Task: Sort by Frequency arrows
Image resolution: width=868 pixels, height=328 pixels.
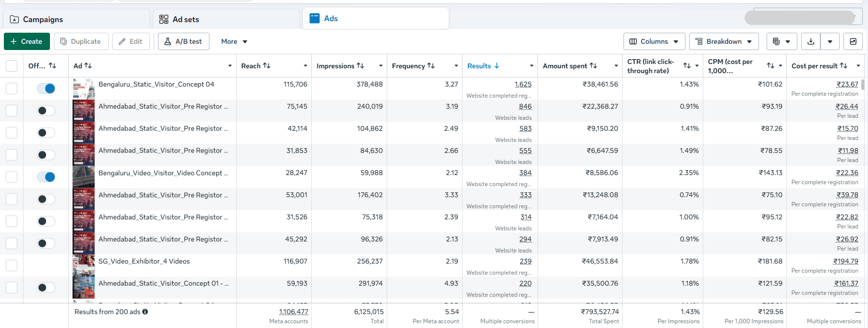Action: 431,65
